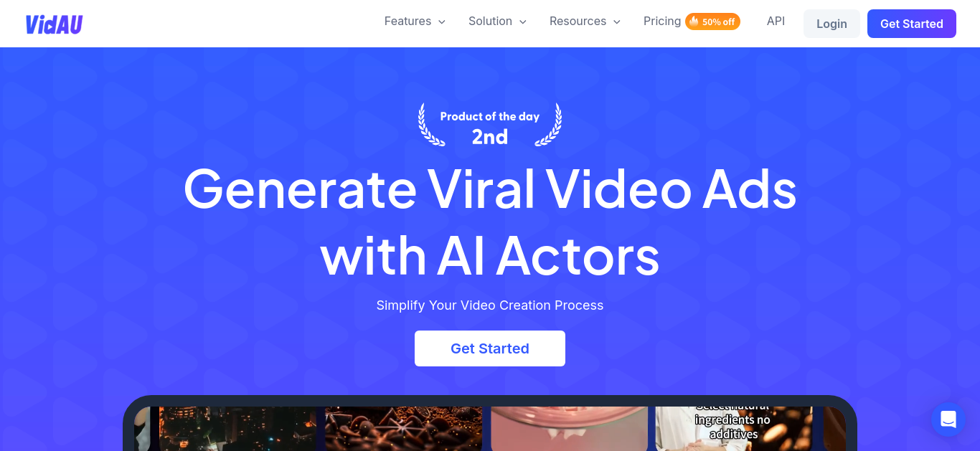The width and height of the screenshot is (980, 451).
Task: Expand the Features chevron arrow
Action: [x=442, y=22]
